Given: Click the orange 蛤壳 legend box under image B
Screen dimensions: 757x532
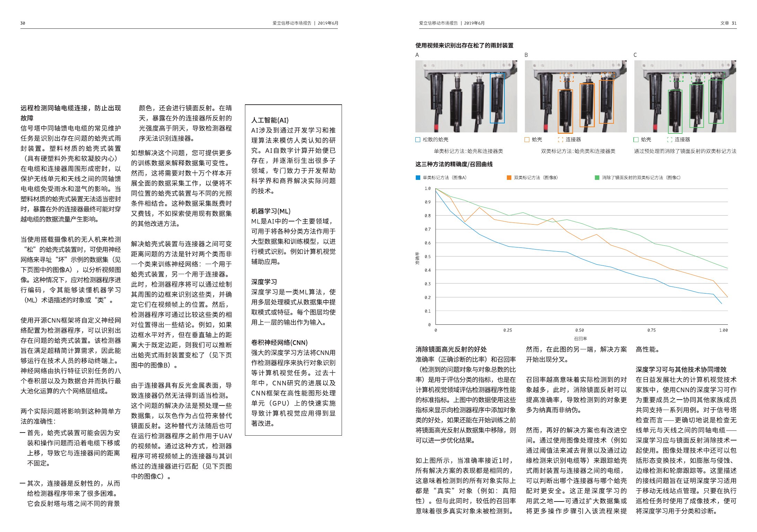Looking at the screenshot, I should pyautogui.click(x=527, y=140).
